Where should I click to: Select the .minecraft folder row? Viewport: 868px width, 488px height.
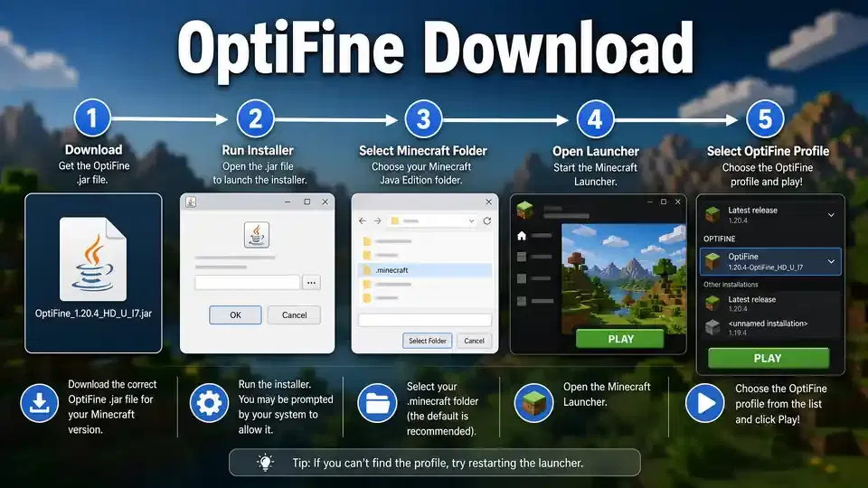tap(425, 270)
